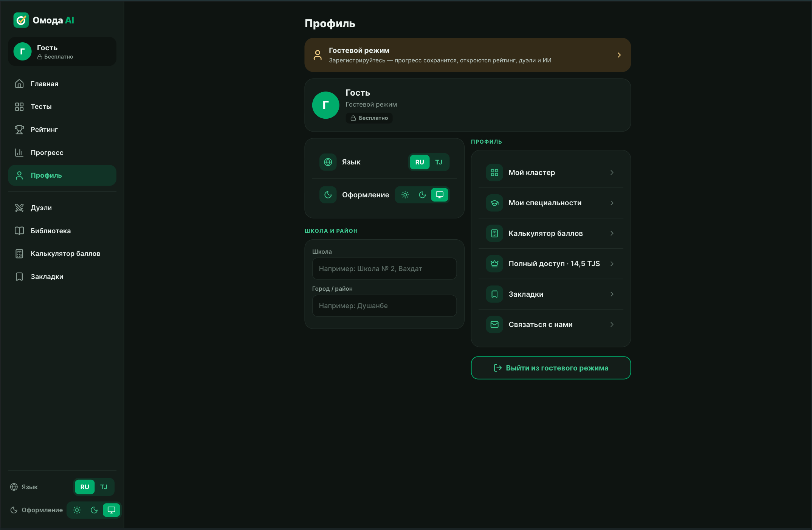The image size is (812, 530).
Task: Open the Гостевой режим banner chevron
Action: [x=619, y=55]
